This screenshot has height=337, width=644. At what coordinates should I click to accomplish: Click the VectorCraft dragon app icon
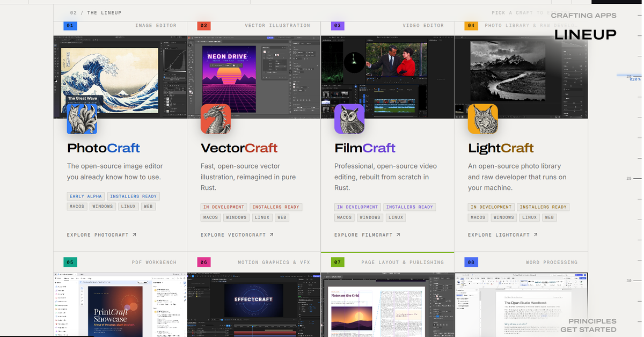(x=216, y=119)
